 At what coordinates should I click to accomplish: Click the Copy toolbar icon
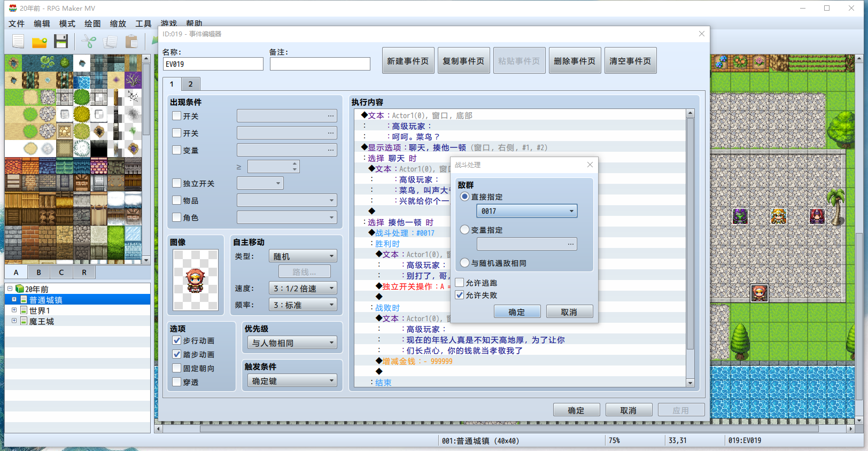(x=110, y=42)
